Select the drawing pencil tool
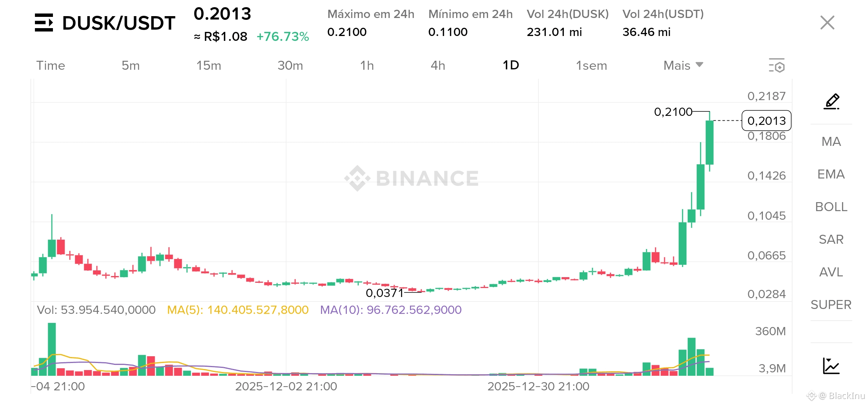Viewport: 868px width, 405px height. tap(831, 101)
